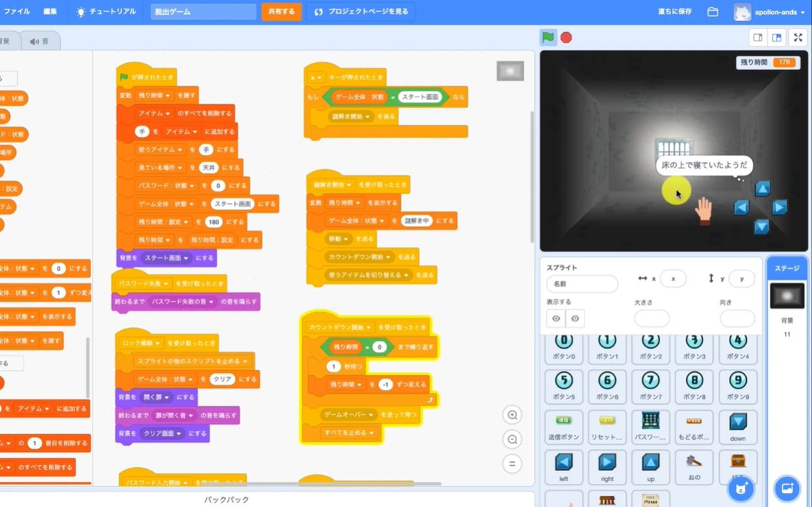The width and height of the screenshot is (812, 507).
Task: Click the green flag to run
Action: 548,37
